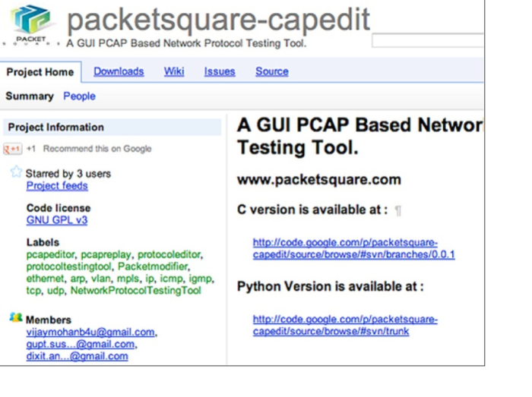
Task: Click the NetworkProtocolTestingTool label
Action: (136, 291)
